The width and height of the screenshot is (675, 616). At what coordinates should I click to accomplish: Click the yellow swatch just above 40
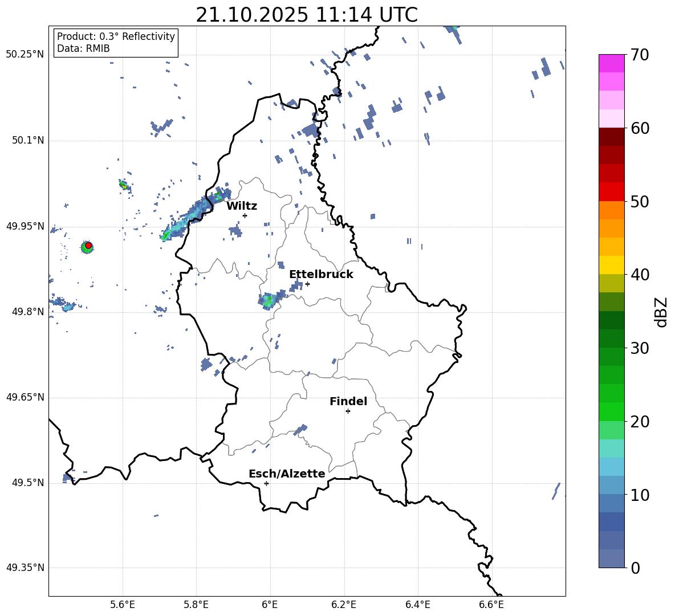coord(611,265)
